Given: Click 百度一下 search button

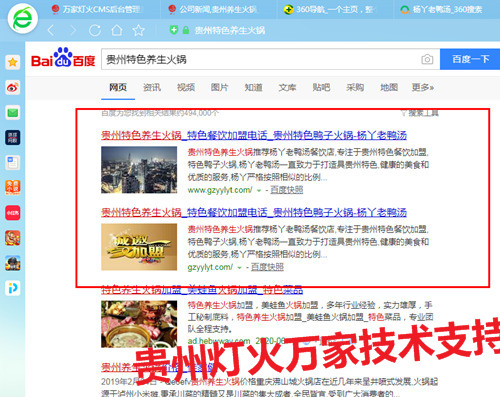Looking at the screenshot, I should 470,59.
